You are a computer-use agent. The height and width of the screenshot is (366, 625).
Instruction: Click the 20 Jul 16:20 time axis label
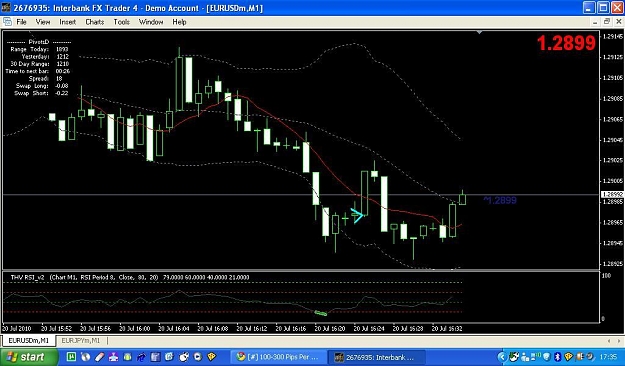pos(330,329)
